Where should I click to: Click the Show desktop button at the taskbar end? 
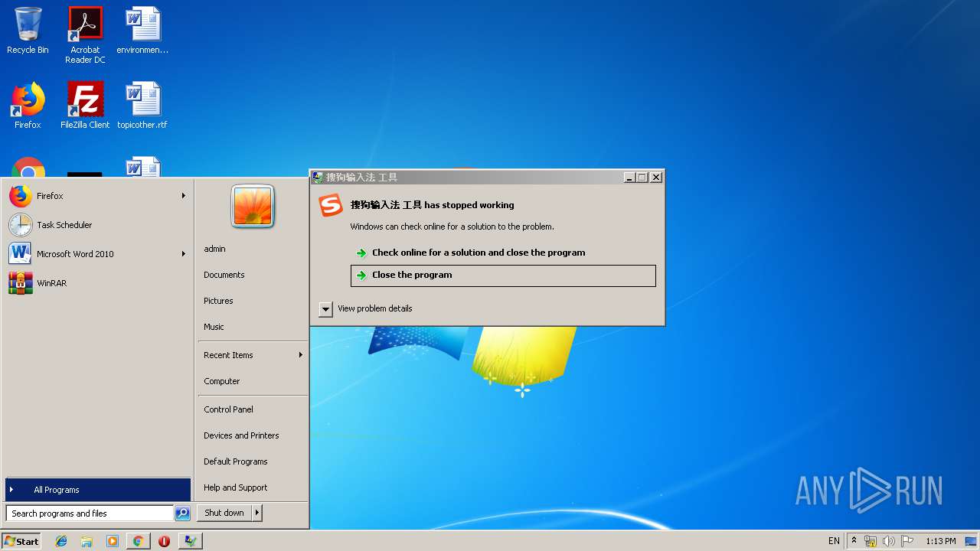[972, 541]
